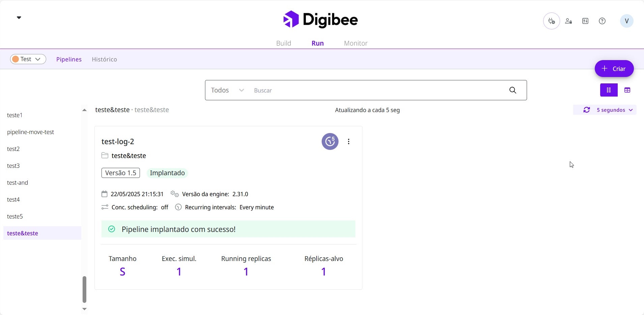Image resolution: width=644 pixels, height=315 pixels.
Task: Select test-and in the project list
Action: coord(18,183)
